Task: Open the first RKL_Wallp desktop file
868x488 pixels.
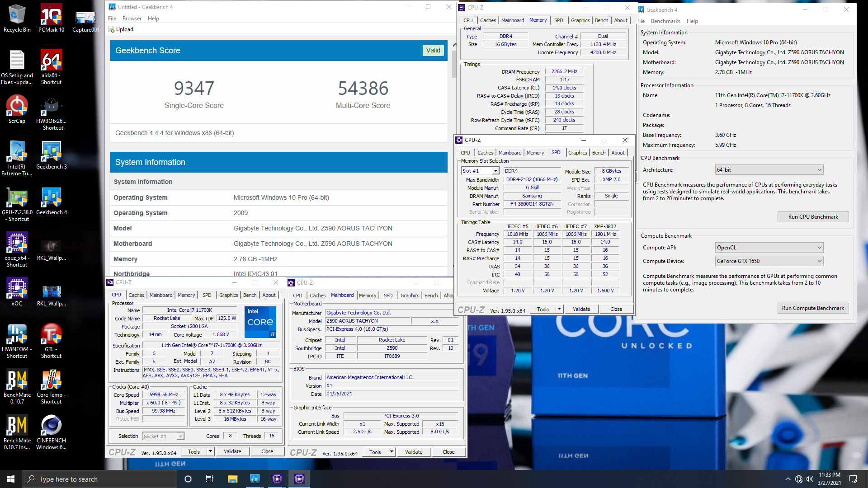Action: 51,249
